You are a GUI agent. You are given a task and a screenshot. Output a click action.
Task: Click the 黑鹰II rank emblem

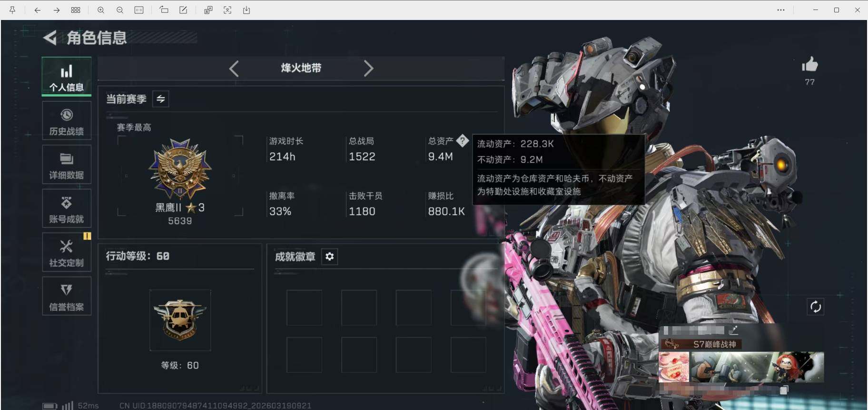click(x=180, y=169)
